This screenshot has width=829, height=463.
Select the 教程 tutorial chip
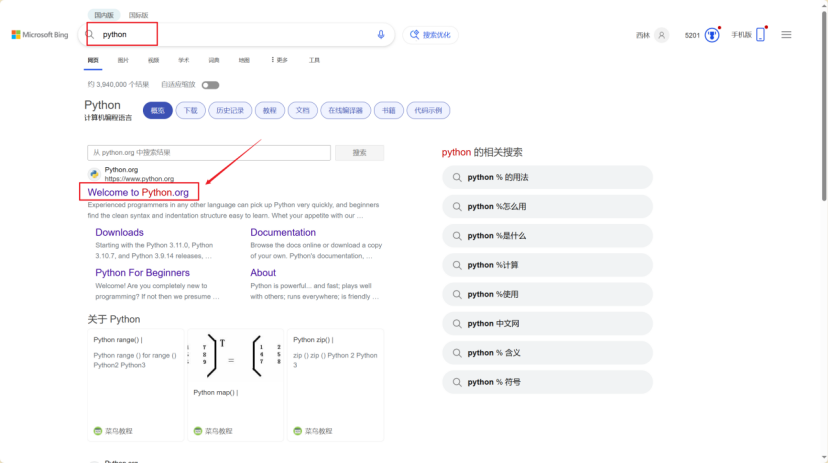pyautogui.click(x=270, y=110)
